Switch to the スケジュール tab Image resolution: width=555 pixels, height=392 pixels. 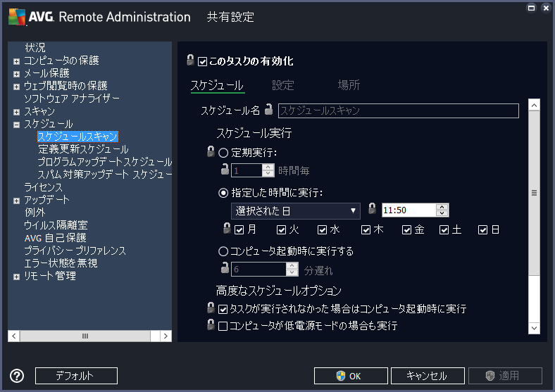pyautogui.click(x=218, y=85)
